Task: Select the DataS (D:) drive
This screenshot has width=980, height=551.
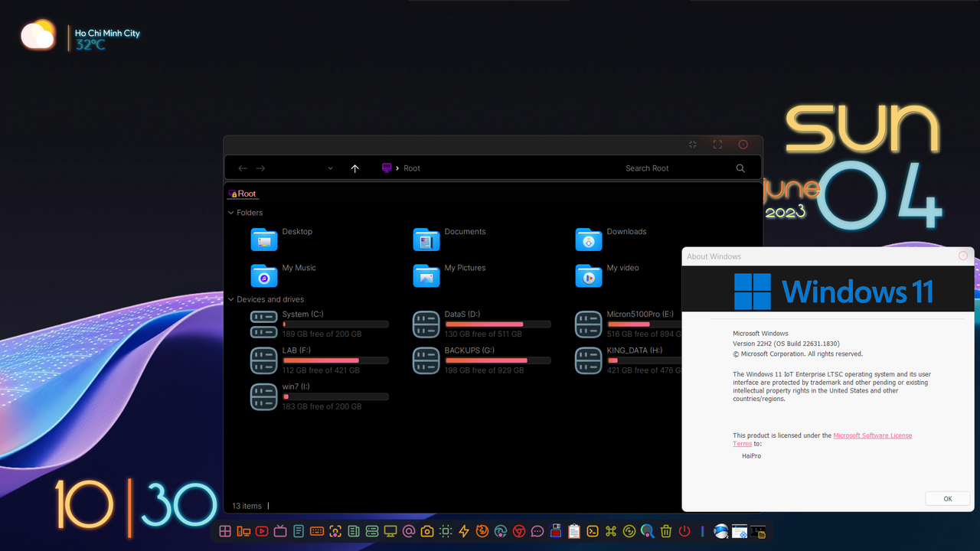Action: [482, 324]
